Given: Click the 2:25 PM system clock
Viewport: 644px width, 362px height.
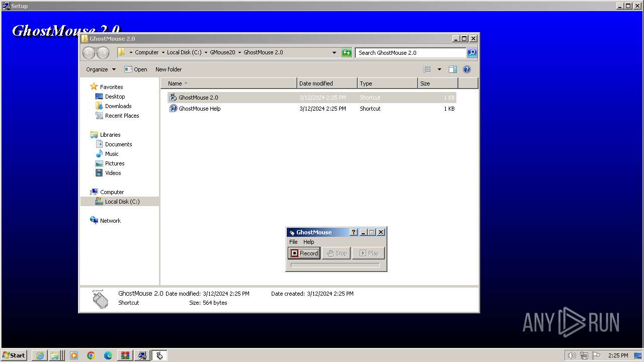Looking at the screenshot, I should tap(618, 355).
